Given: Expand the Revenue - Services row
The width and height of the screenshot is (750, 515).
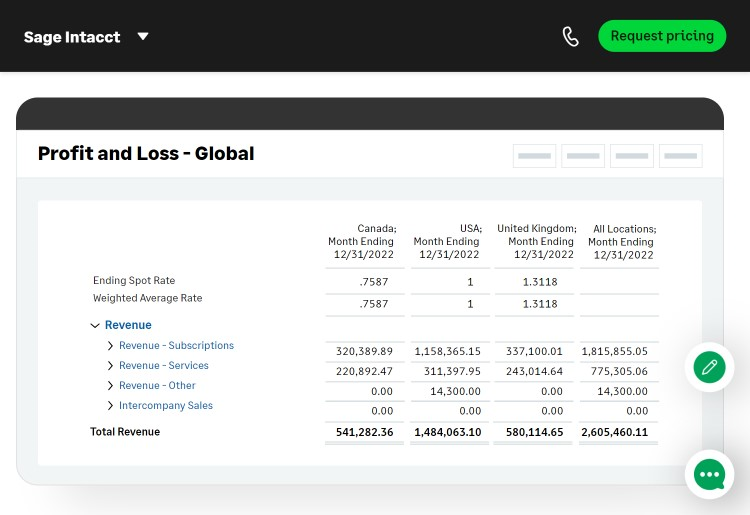Looking at the screenshot, I should click(110, 366).
